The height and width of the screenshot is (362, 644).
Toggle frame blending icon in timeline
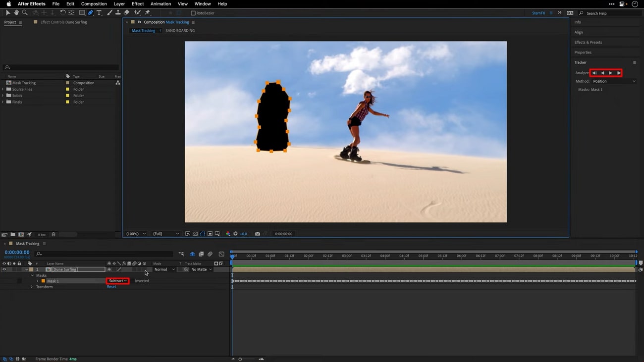pos(201,254)
